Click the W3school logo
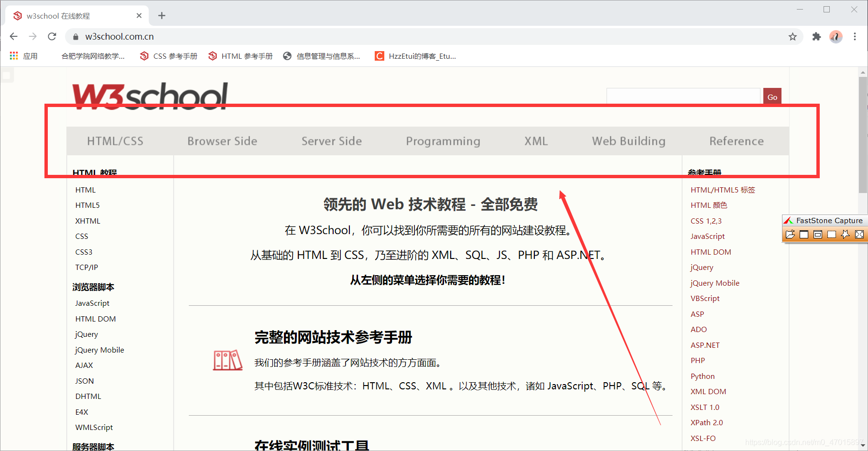The image size is (868, 451). [150, 96]
